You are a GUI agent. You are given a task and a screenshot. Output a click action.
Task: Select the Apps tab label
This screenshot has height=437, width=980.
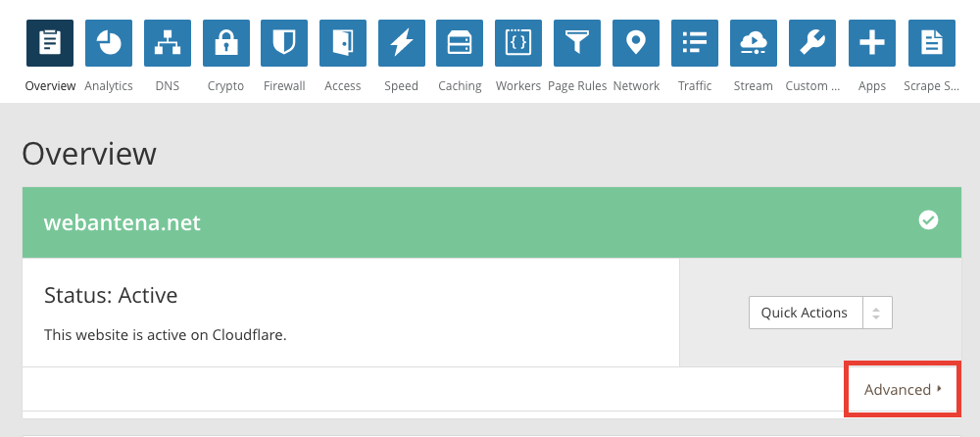click(872, 86)
